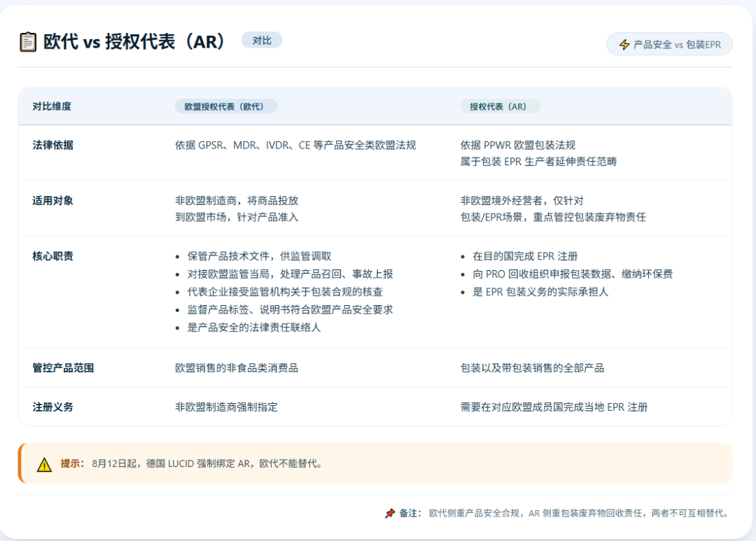Click the bullet 是 EPR 包装义务的实际承担人
Viewport: 756px width, 541px height.
(540, 292)
